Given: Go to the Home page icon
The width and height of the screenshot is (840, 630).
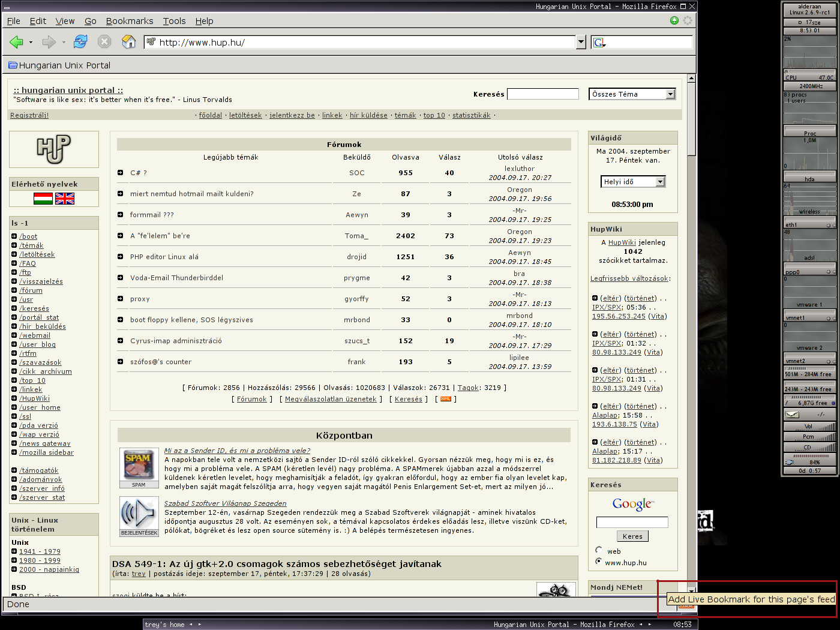Looking at the screenshot, I should coord(128,41).
